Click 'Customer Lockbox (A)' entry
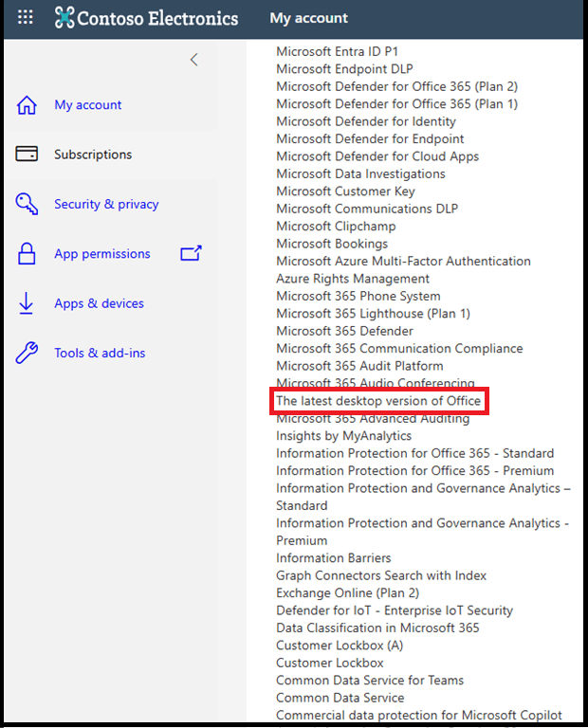The image size is (588, 728). 340,646
